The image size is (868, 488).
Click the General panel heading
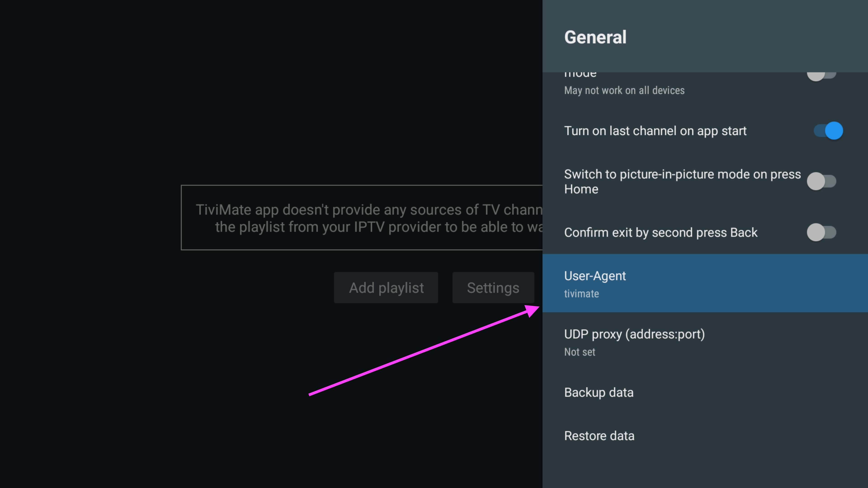[595, 37]
